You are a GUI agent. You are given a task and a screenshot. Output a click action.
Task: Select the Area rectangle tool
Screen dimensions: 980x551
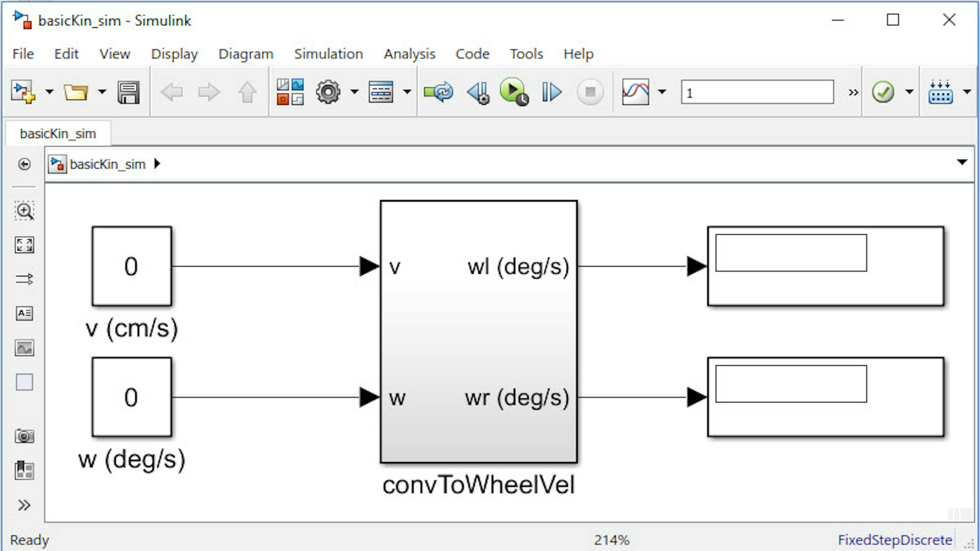[x=24, y=382]
